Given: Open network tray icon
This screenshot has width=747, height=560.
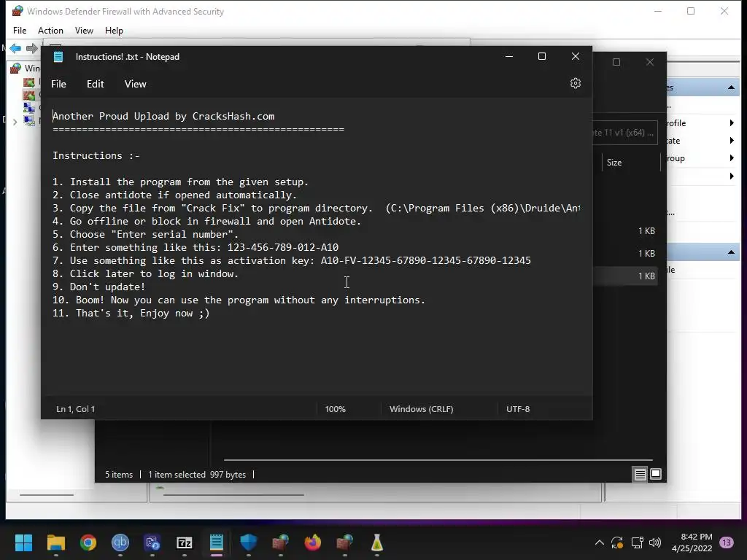Looking at the screenshot, I should tap(637, 542).
